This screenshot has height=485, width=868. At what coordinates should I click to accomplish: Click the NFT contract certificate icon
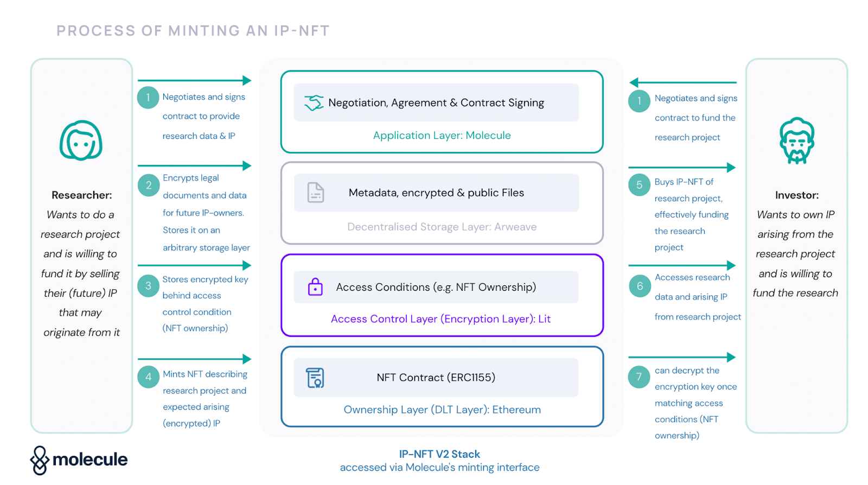pyautogui.click(x=315, y=378)
